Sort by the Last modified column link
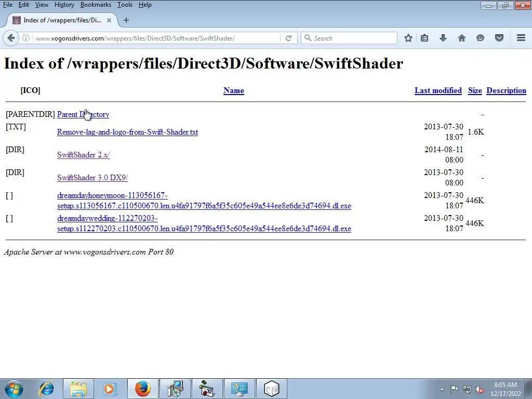This screenshot has height=399, width=532. coord(438,90)
